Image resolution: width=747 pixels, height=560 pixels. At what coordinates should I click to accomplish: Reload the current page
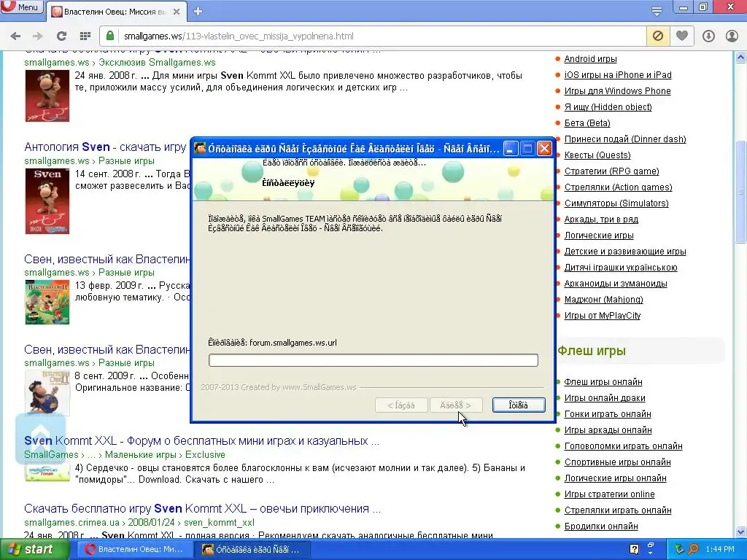tap(61, 36)
